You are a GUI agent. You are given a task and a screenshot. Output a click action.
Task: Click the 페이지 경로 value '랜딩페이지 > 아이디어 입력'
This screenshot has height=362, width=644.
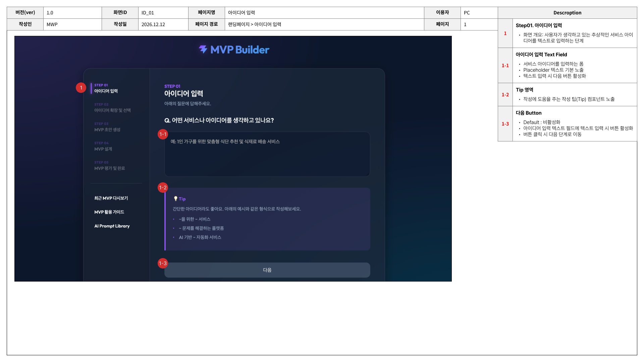click(255, 24)
